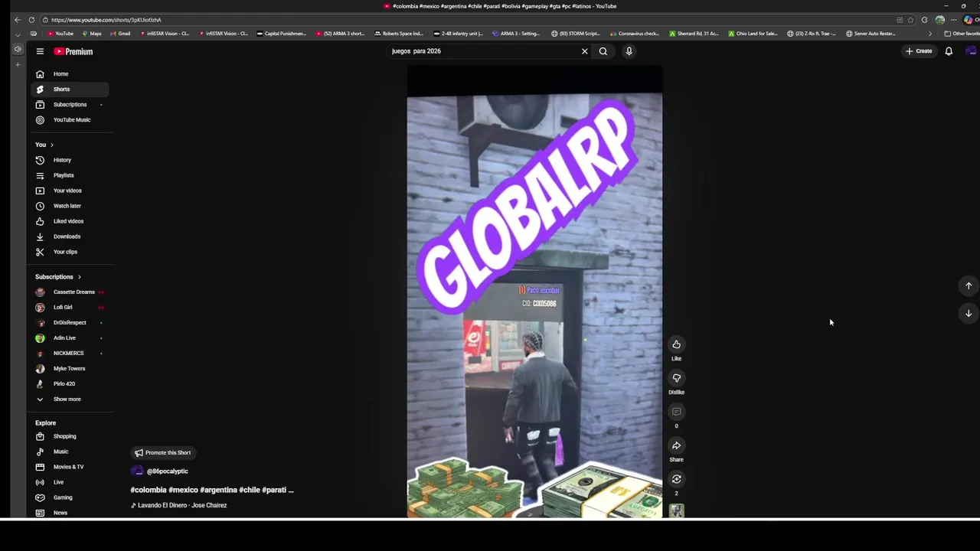Screen dimensions: 980x551
Task: Open Your clips
Action: tap(70, 252)
